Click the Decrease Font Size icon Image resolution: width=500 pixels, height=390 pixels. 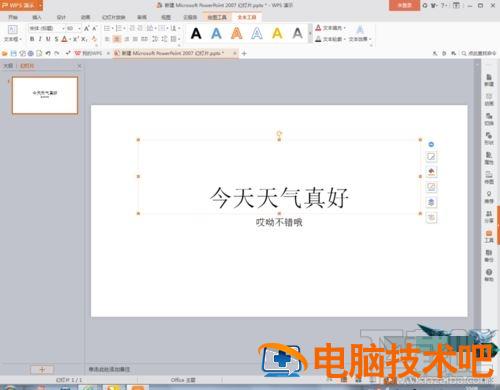(x=94, y=28)
